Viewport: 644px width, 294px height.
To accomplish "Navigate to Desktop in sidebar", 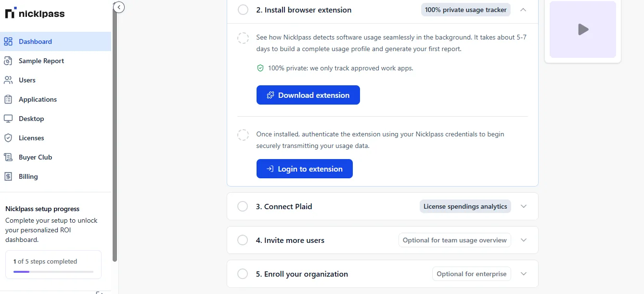I will point(55,119).
